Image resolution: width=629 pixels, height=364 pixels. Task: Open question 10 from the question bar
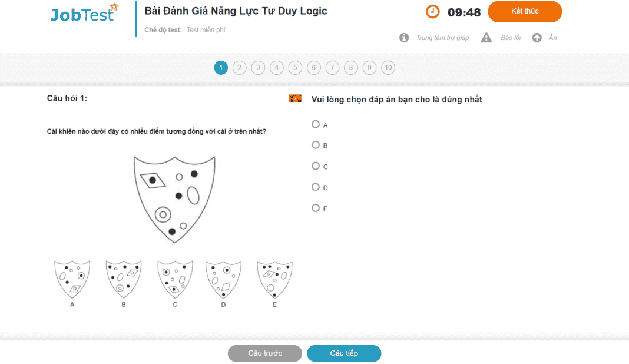click(x=388, y=68)
